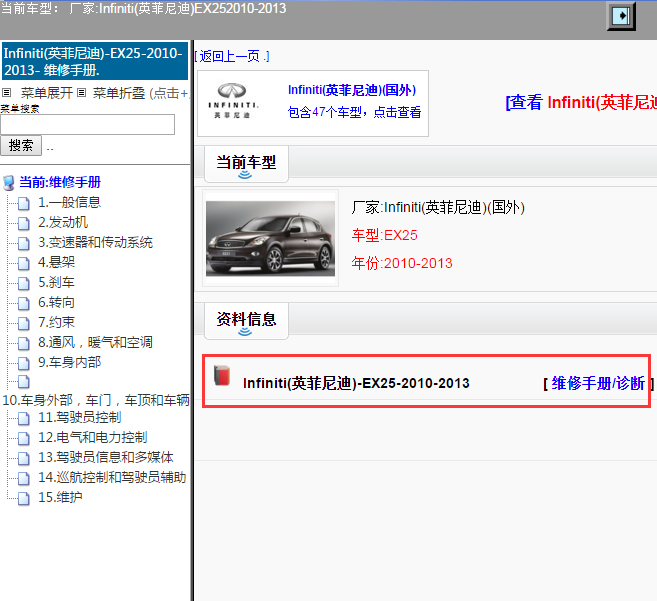Open tree item 2.发动机
657x601 pixels.
tap(63, 223)
